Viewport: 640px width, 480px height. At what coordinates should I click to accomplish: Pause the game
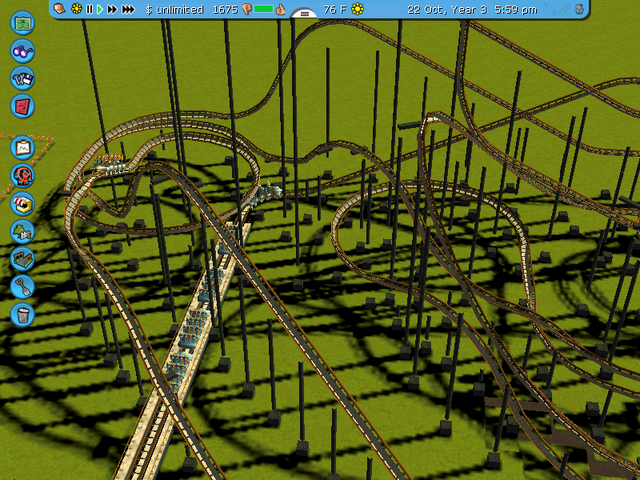(89, 9)
